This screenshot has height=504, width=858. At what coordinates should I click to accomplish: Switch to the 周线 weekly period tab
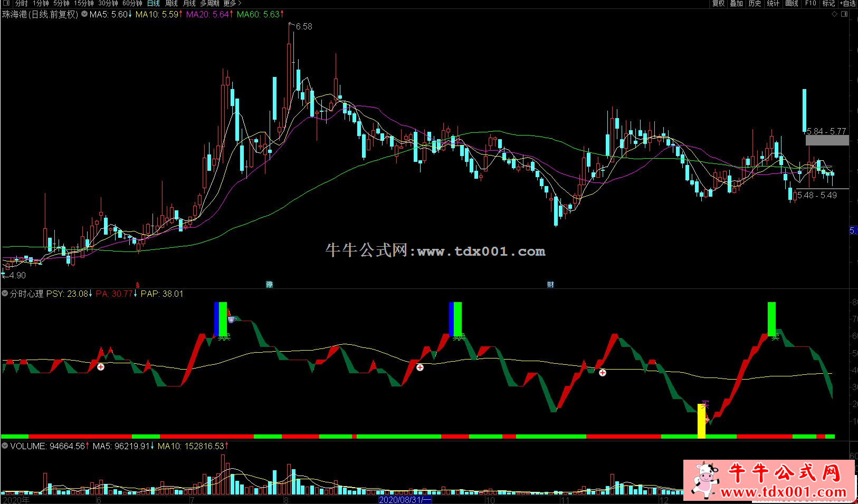pos(171,3)
